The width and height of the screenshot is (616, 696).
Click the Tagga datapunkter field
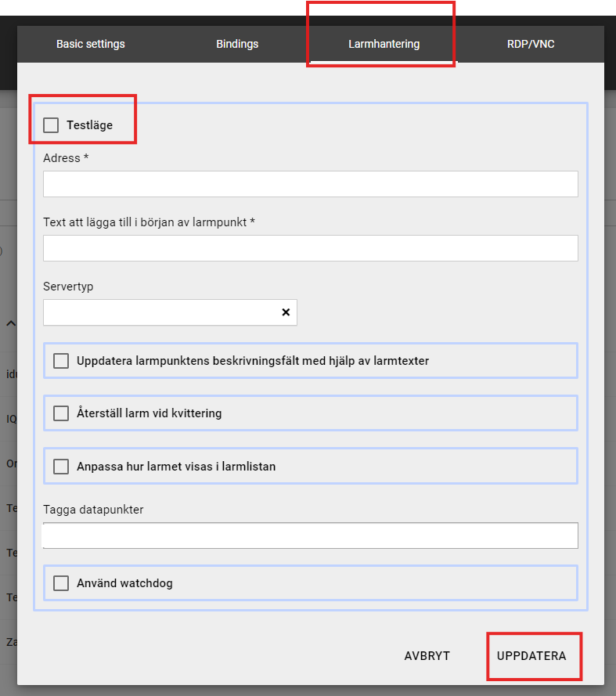(310, 536)
